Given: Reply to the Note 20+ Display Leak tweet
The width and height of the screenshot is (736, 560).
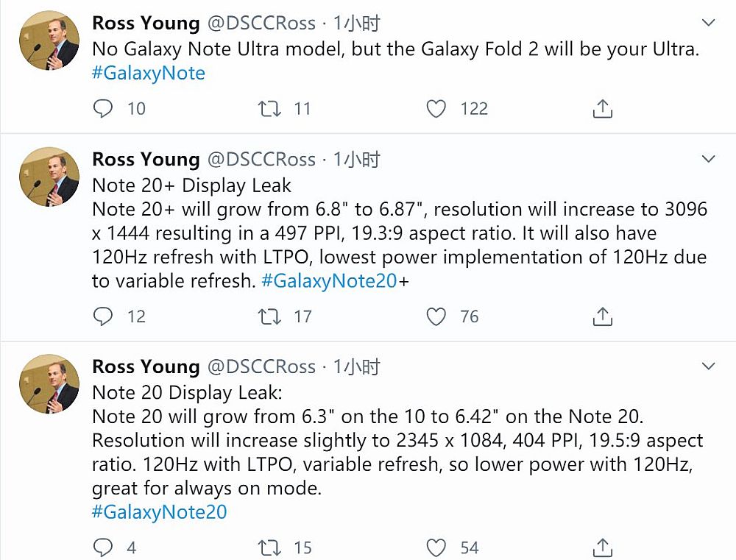Looking at the screenshot, I should pyautogui.click(x=104, y=316).
